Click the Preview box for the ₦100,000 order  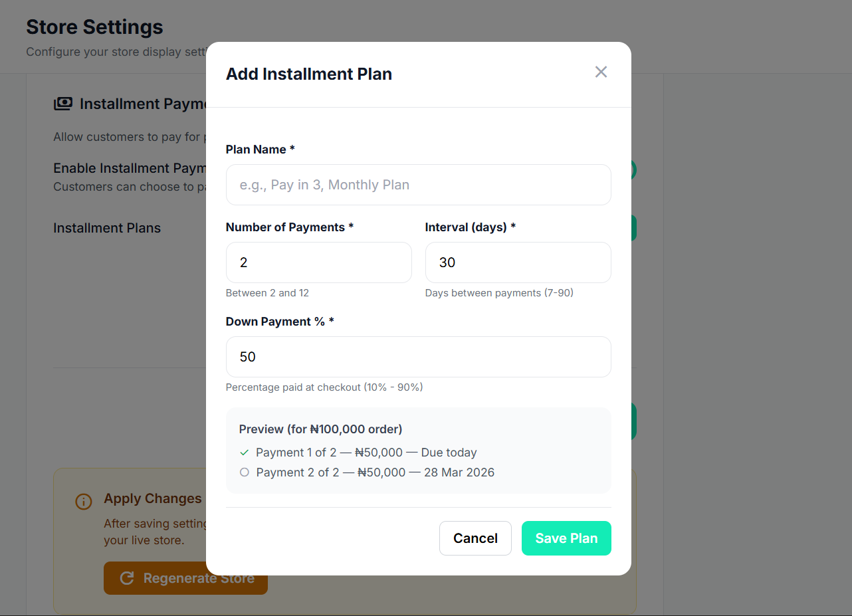(x=418, y=451)
